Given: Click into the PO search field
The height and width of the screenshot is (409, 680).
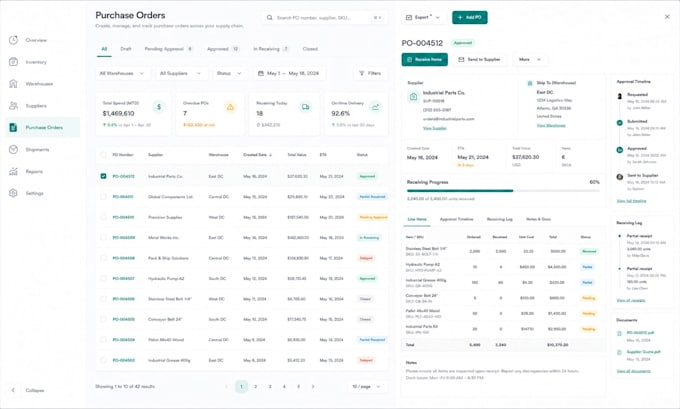Looking at the screenshot, I should (324, 18).
